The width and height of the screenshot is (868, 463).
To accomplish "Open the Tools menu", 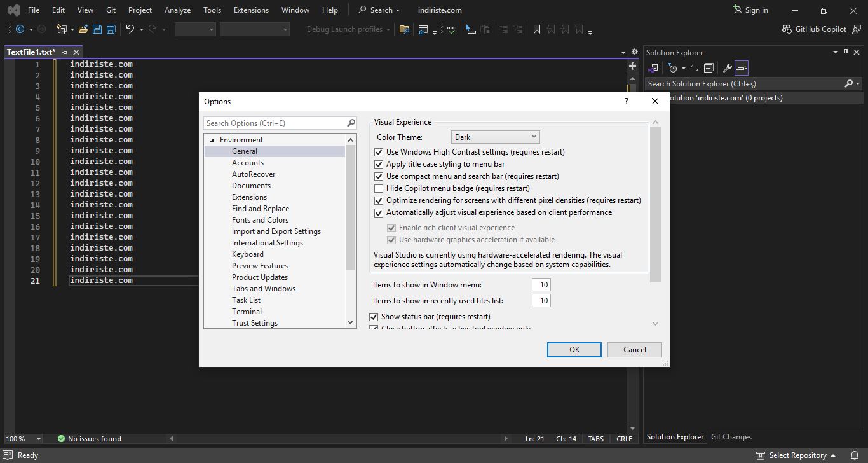I will coord(212,10).
